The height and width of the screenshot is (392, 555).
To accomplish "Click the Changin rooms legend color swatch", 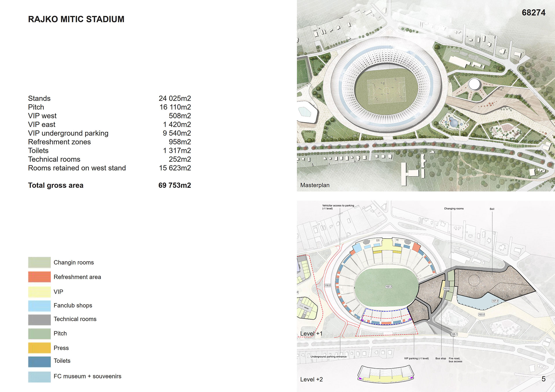I will (39, 262).
